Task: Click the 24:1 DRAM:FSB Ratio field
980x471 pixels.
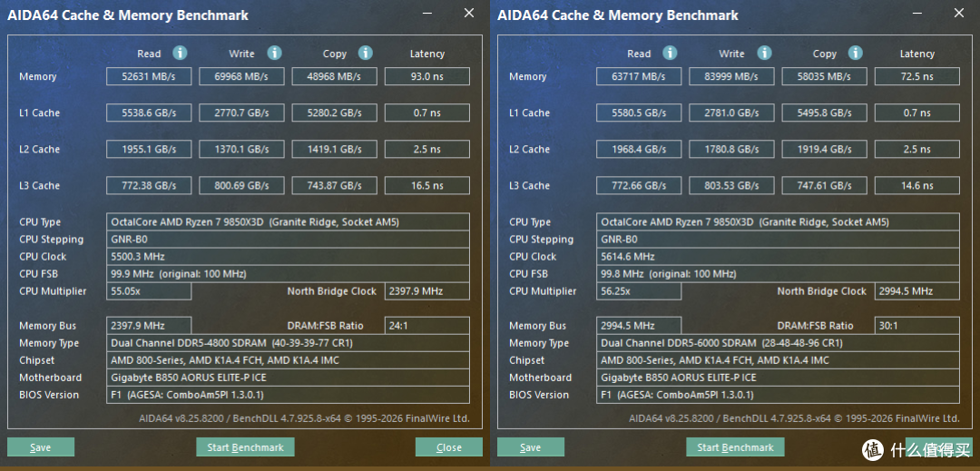Action: point(426,326)
